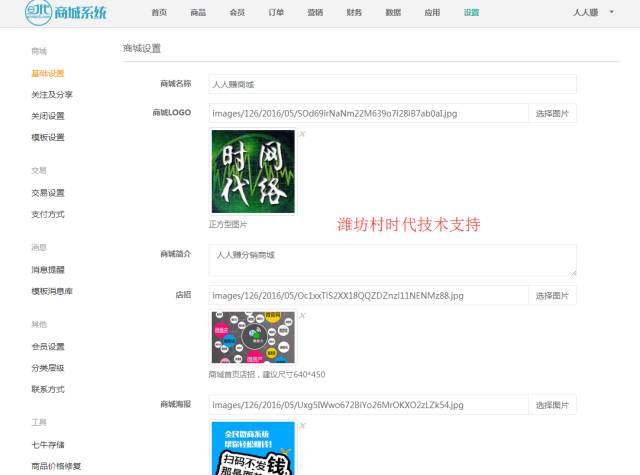Open the 商品 top menu

(x=198, y=13)
